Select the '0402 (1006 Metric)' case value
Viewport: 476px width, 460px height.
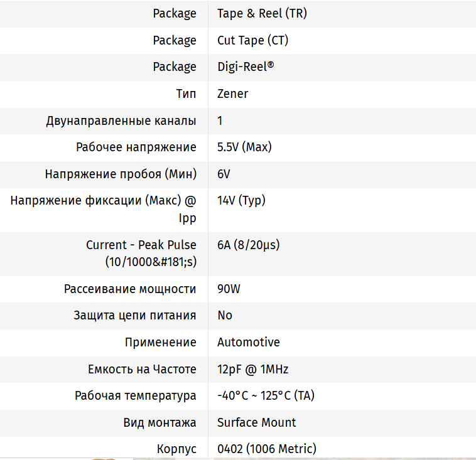tap(266, 449)
